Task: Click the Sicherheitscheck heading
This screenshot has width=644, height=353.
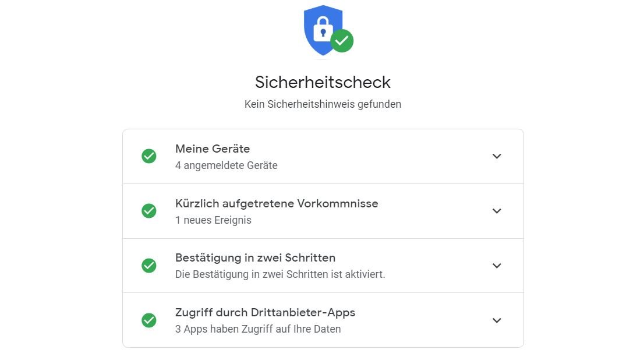Action: (323, 82)
